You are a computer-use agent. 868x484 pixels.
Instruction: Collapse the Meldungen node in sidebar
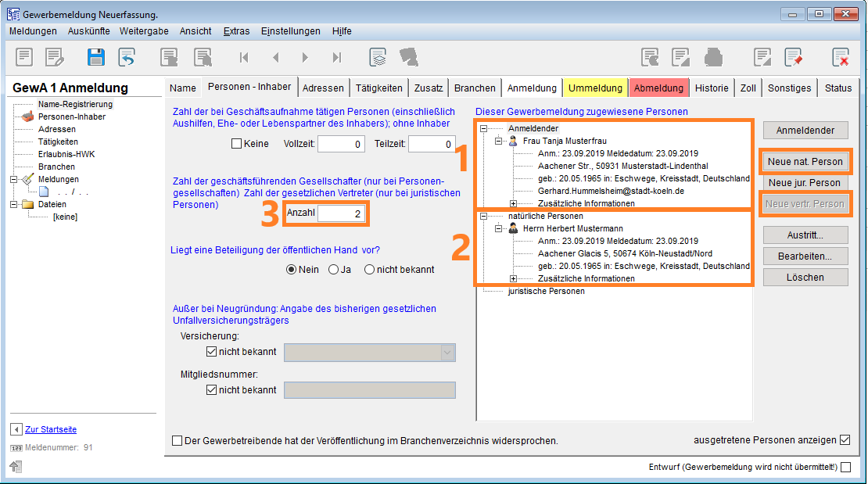point(13,179)
